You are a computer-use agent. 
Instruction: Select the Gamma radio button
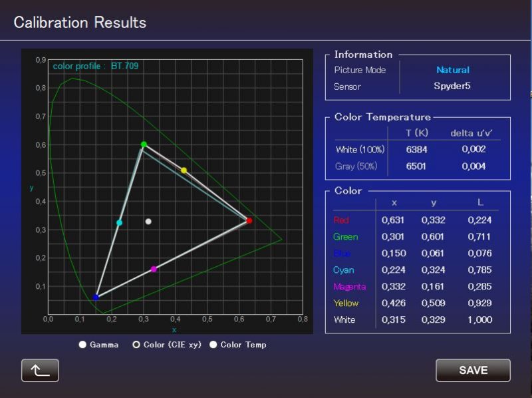(83, 345)
